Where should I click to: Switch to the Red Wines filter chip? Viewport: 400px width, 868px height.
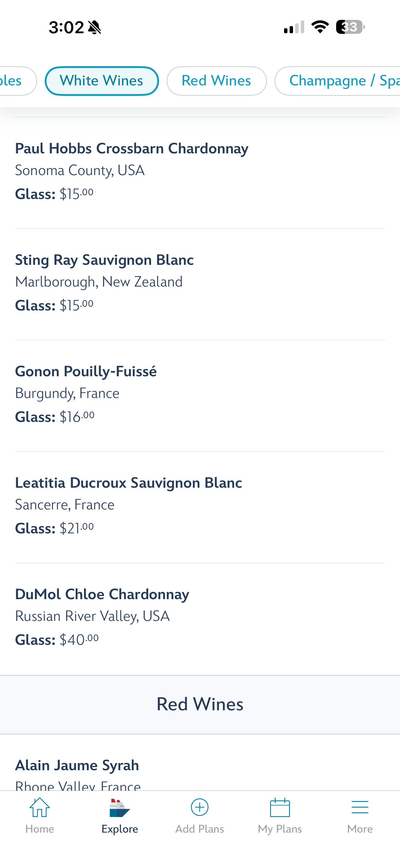[x=216, y=81]
